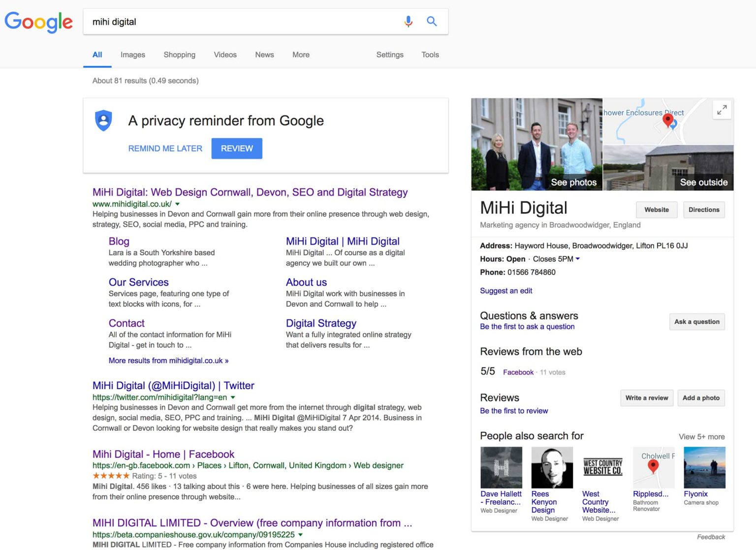Viewport: 756px width, 550px height.
Task: Open the 'MiHi Digital | MiHi Digital' sitelink
Action: point(343,242)
